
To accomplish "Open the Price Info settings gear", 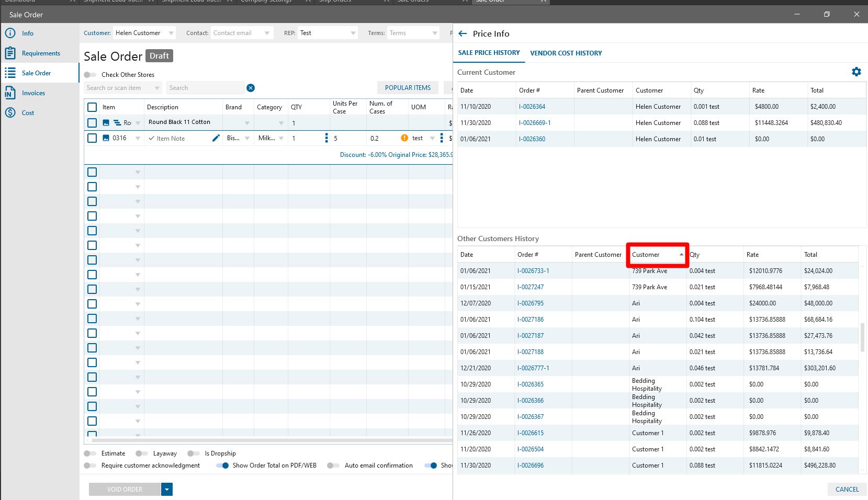I will (856, 72).
